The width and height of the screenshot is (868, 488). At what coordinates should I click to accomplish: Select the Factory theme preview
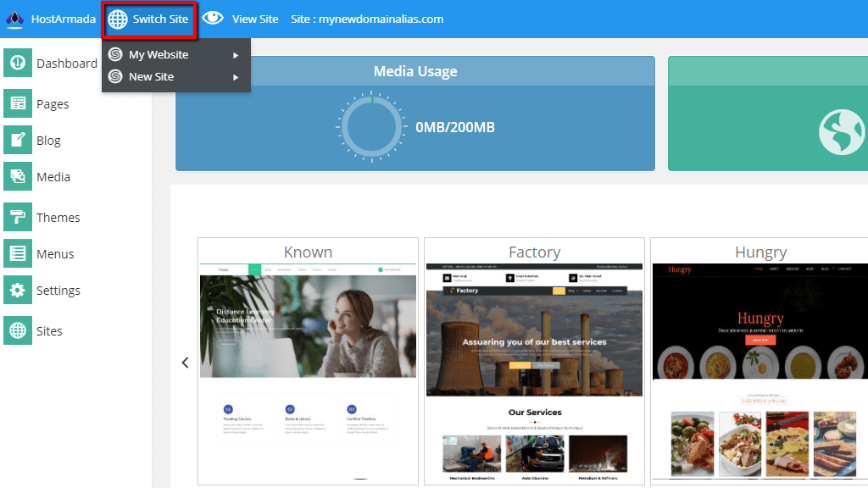pos(534,372)
